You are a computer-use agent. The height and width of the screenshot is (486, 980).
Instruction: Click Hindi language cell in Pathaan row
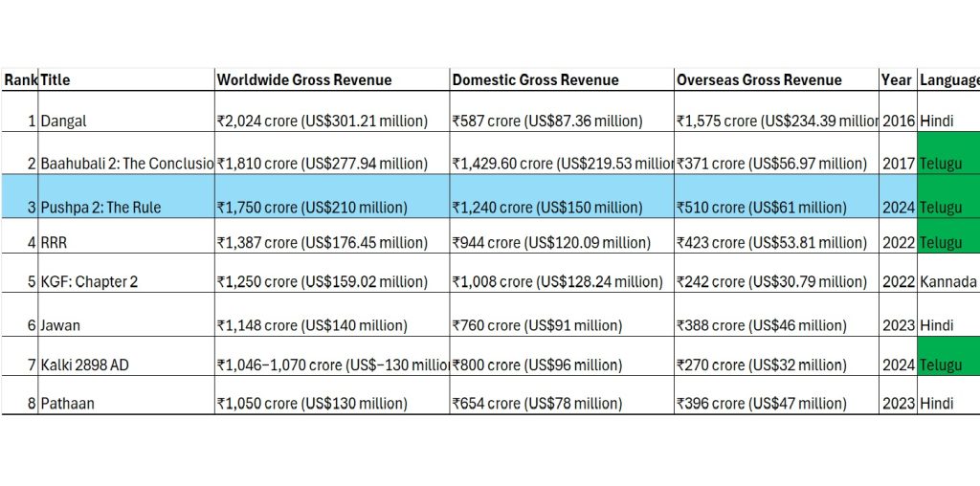[x=948, y=395]
